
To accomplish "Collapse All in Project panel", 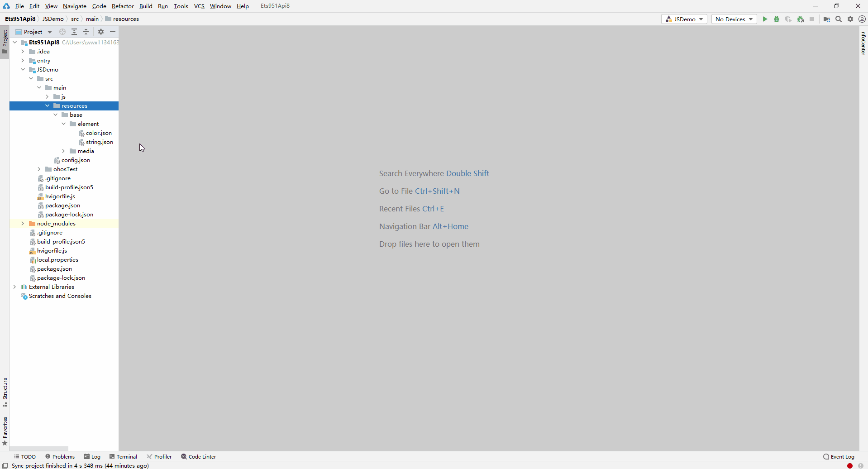I will pos(86,32).
